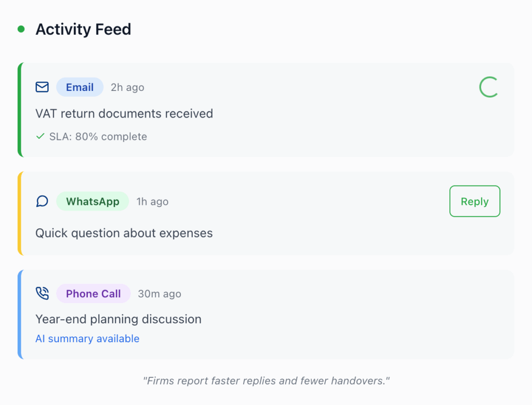Open the Quick question about expenses message

click(x=124, y=233)
